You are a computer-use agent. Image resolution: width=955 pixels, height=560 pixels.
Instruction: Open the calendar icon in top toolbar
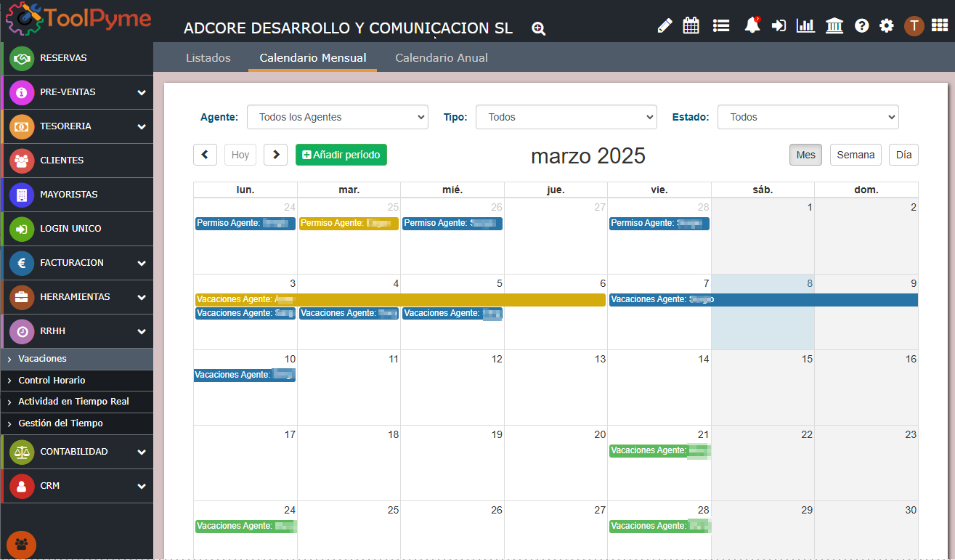tap(691, 26)
